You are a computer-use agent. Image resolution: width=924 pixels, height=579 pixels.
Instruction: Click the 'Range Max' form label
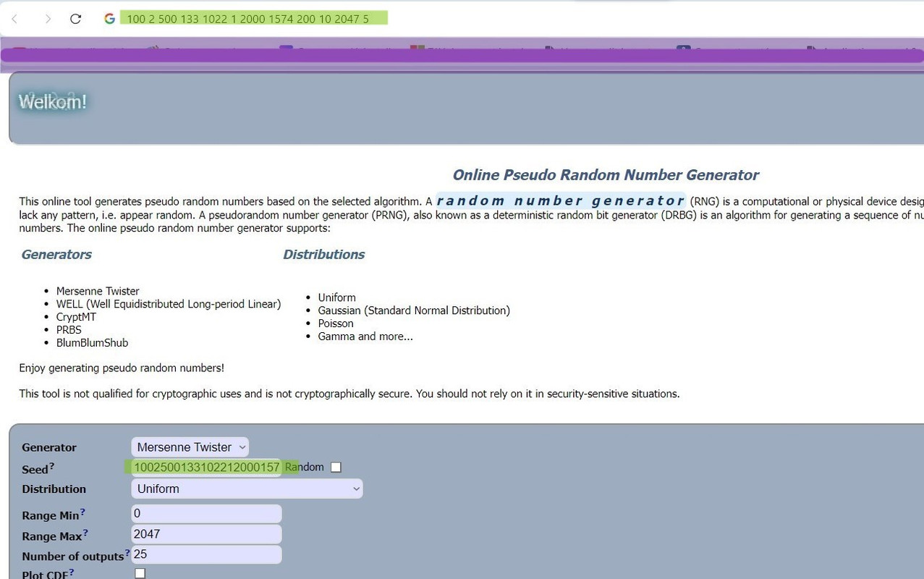click(x=52, y=537)
